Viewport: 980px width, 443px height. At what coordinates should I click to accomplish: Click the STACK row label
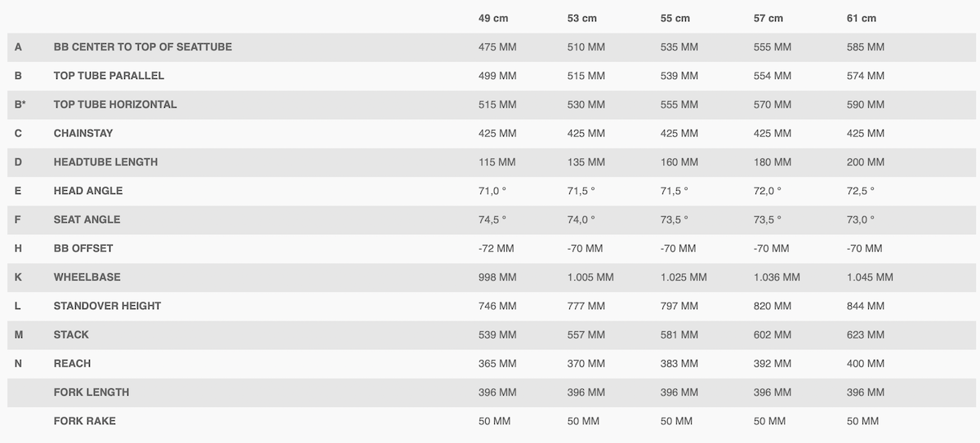72,334
